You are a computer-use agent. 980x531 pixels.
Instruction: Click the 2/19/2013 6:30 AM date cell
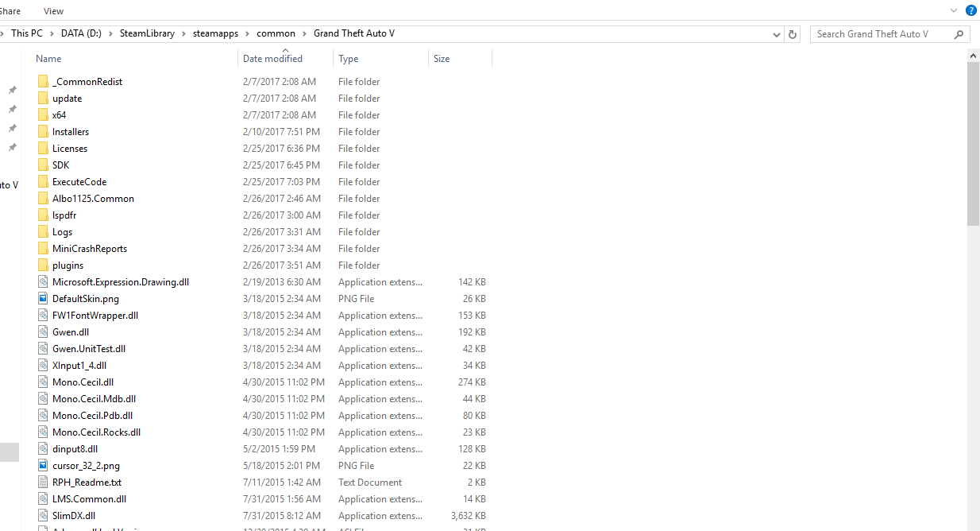[x=282, y=281]
